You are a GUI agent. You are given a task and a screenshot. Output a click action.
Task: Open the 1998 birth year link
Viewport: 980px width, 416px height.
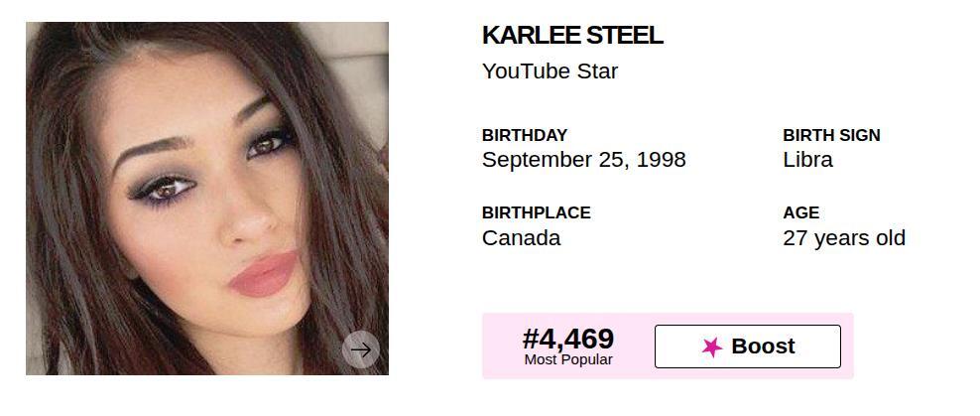(661, 160)
